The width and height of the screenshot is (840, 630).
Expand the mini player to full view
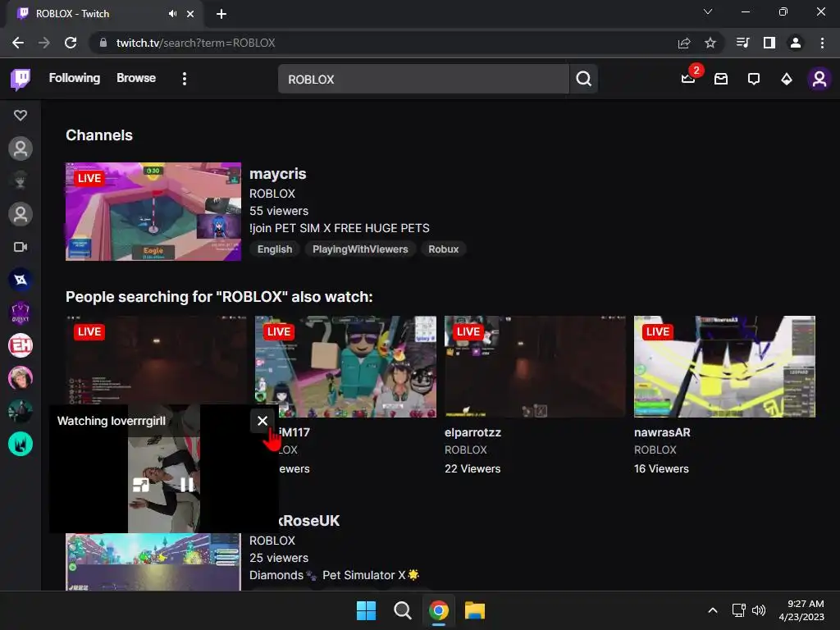click(141, 485)
